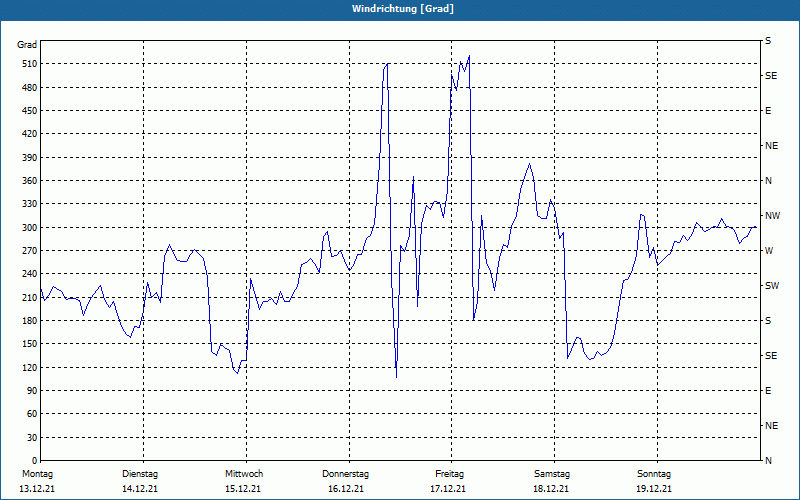Select the '510' y-axis value

point(30,64)
